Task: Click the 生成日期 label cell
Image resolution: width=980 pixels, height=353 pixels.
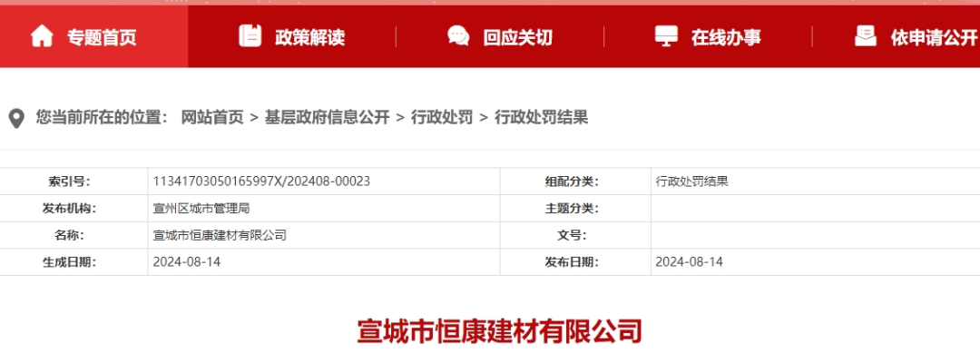Action: tap(73, 262)
